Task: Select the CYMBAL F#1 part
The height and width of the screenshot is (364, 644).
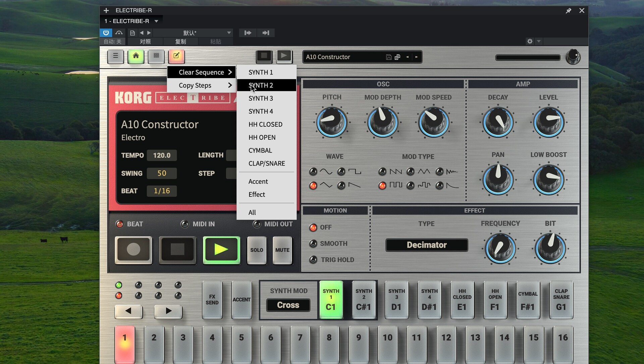Action: pyautogui.click(x=528, y=300)
